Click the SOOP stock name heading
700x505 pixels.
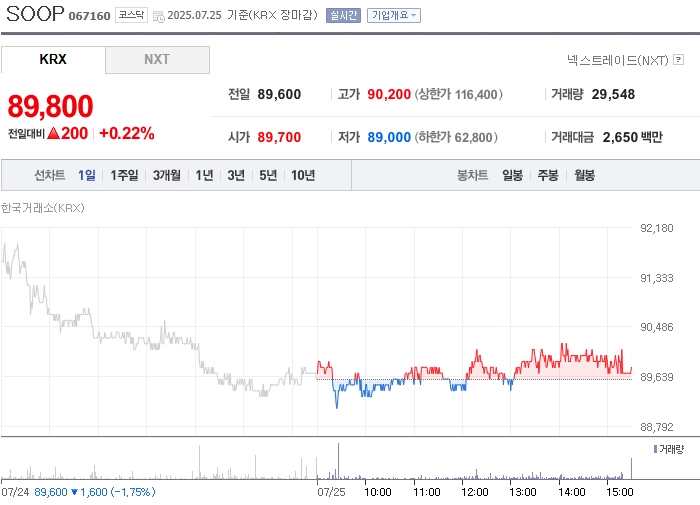(x=35, y=14)
